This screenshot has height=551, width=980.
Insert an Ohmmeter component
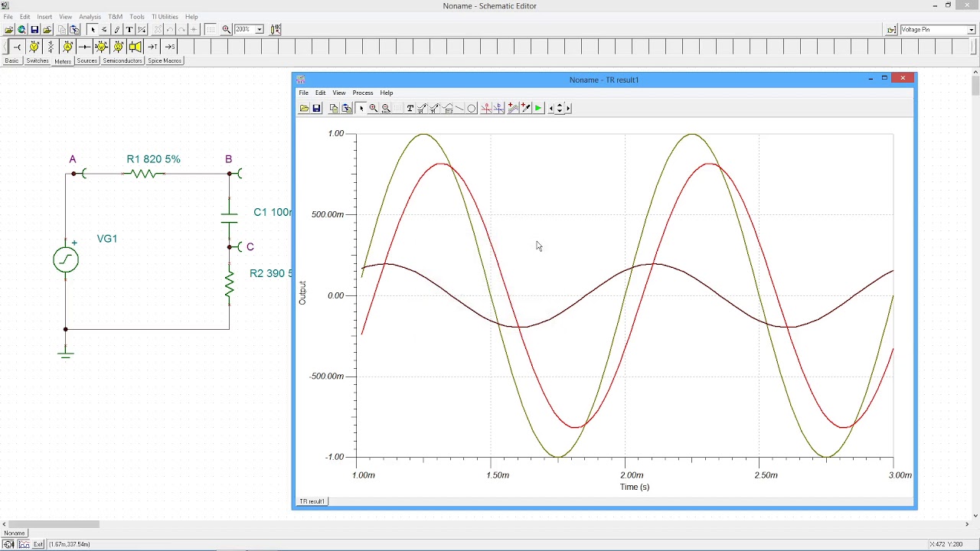coord(118,47)
